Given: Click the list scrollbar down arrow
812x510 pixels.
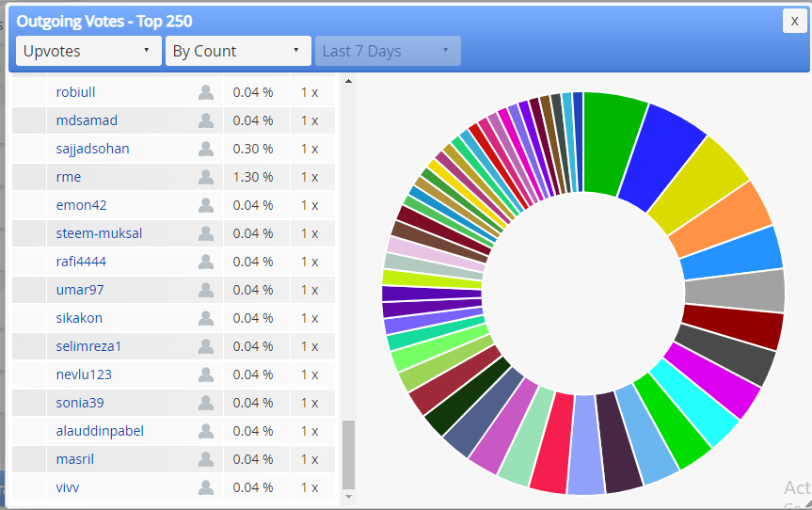Looking at the screenshot, I should 348,497.
